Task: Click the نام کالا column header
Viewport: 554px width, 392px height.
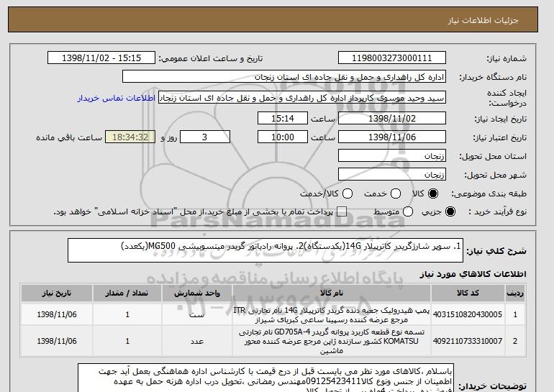Action: coord(332,293)
